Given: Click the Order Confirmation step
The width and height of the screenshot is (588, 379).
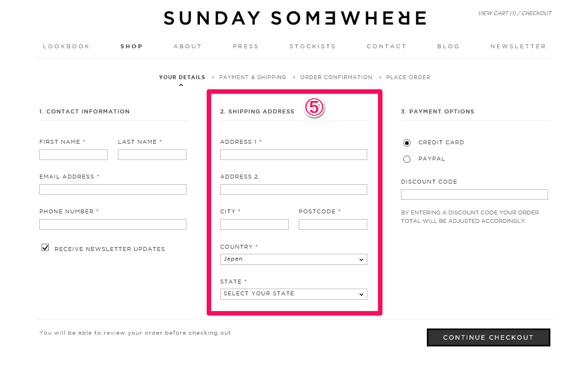Looking at the screenshot, I should coord(336,77).
